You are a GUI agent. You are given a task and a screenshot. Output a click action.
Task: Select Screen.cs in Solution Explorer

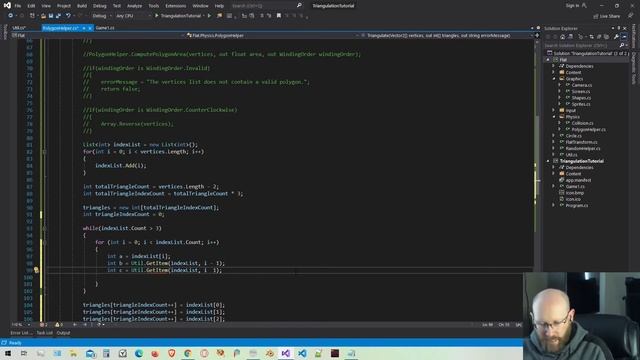pos(580,91)
